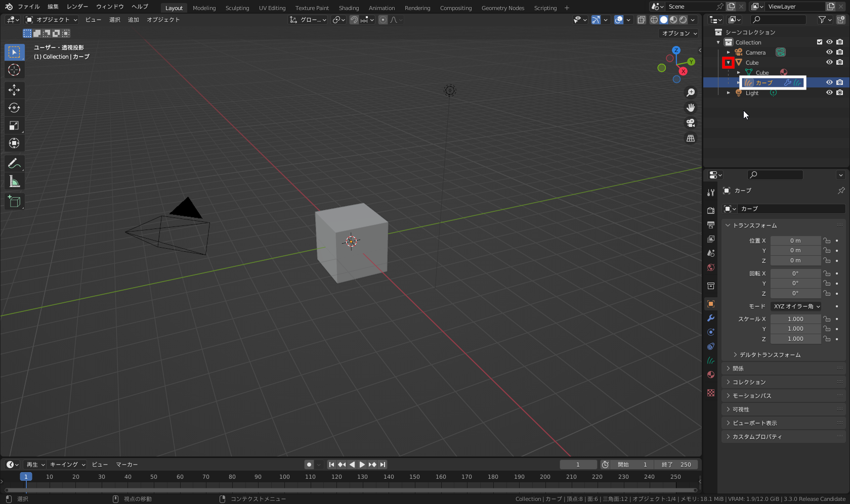Select the Add Cube tool
850x504 pixels.
click(14, 201)
